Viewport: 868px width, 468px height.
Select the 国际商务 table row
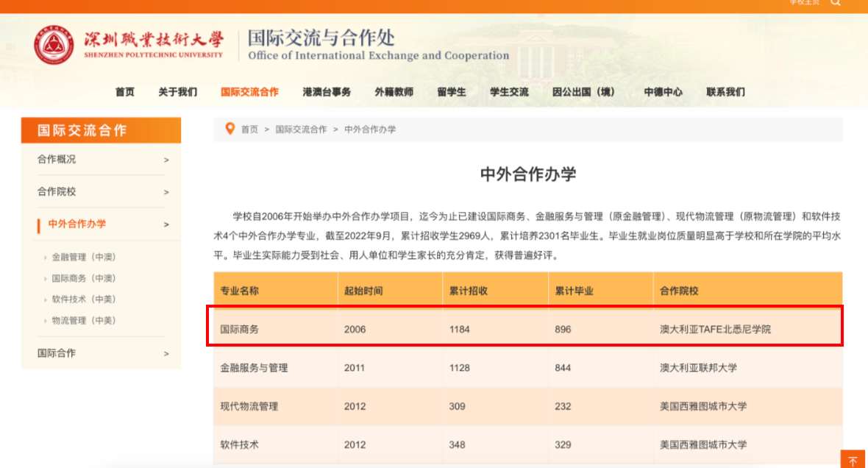527,329
